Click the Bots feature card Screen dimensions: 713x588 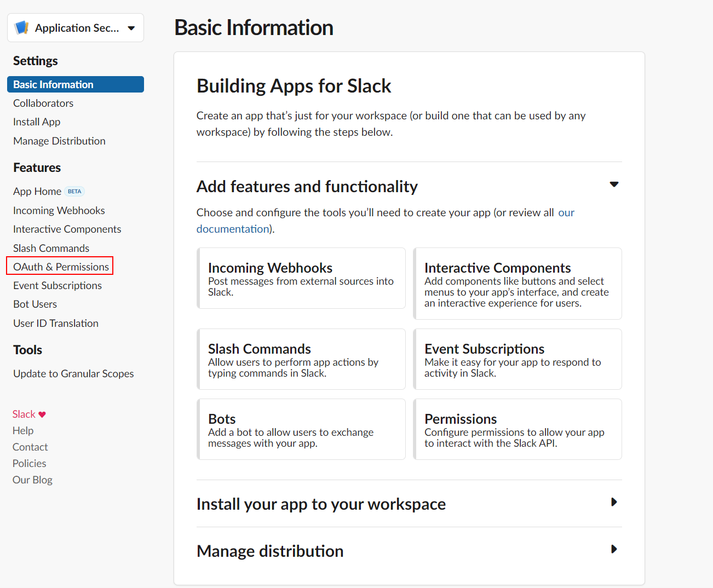301,429
